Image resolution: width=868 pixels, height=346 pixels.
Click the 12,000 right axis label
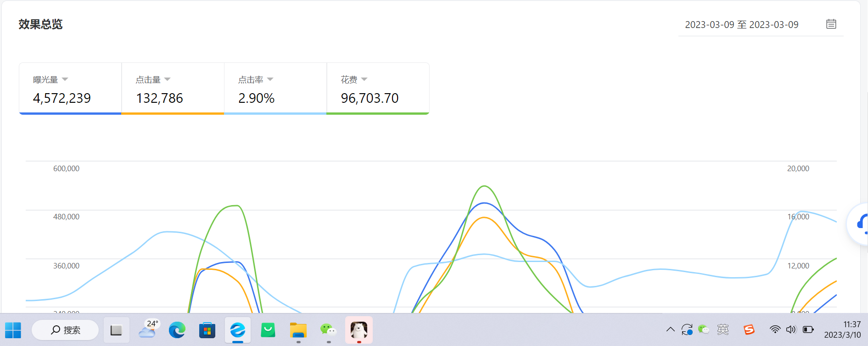[798, 266]
